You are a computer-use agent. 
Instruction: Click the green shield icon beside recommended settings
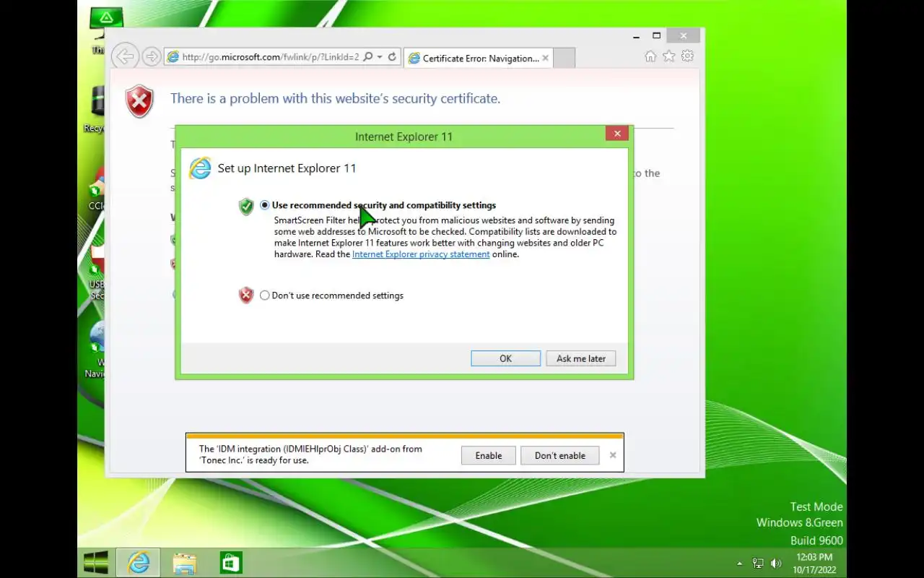pyautogui.click(x=246, y=206)
